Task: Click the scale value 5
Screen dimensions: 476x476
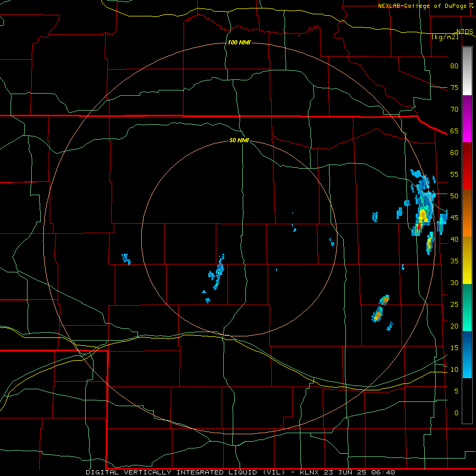Action: 456,391
